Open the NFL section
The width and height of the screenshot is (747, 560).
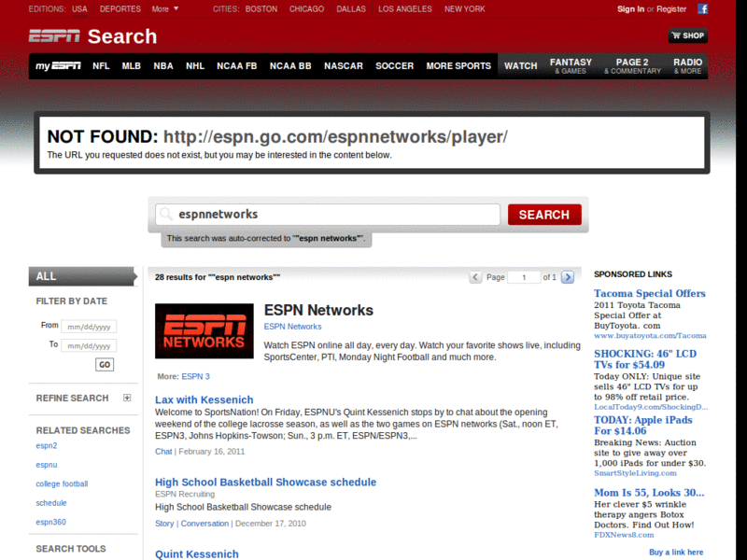[101, 66]
